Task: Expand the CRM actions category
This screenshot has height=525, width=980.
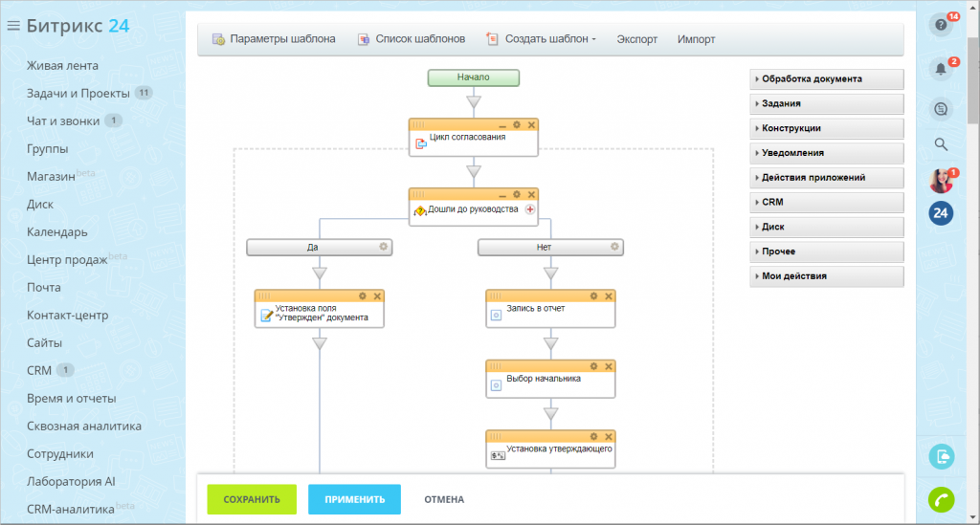Action: (x=826, y=203)
